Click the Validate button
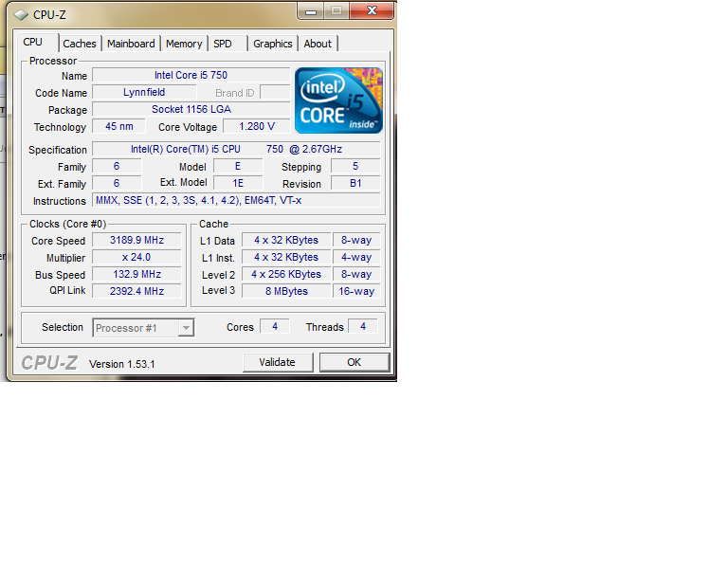728x582 pixels. (x=278, y=362)
